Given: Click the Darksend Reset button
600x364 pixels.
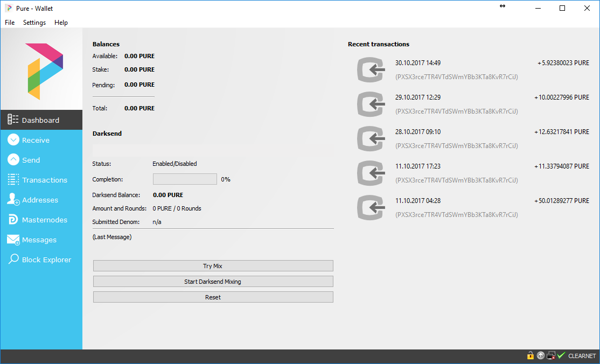Looking at the screenshot, I should coord(213,297).
